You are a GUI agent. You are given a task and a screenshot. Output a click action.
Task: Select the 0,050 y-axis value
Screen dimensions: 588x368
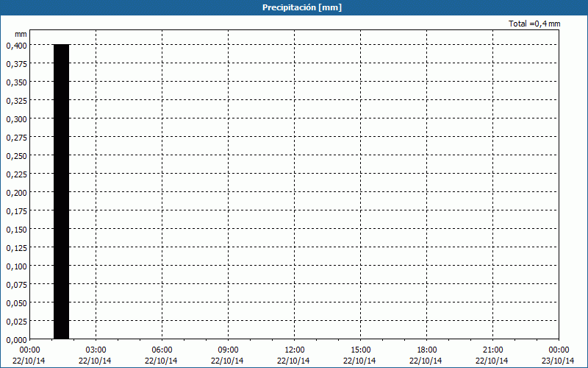pos(16,303)
